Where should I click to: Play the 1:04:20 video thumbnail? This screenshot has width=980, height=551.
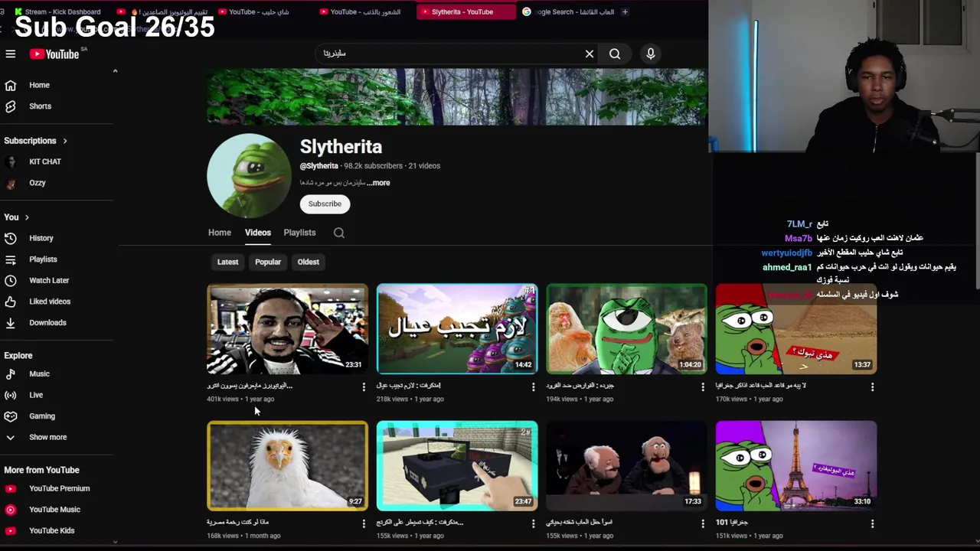click(627, 329)
